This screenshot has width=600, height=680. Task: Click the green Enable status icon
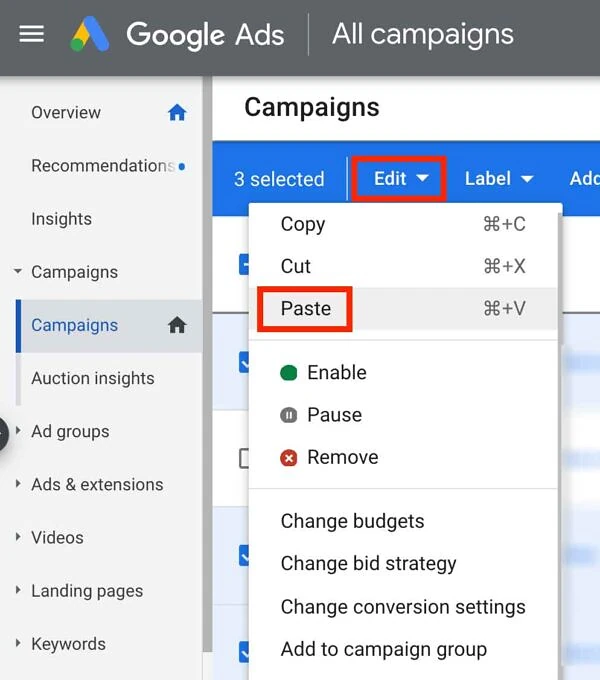click(x=289, y=373)
